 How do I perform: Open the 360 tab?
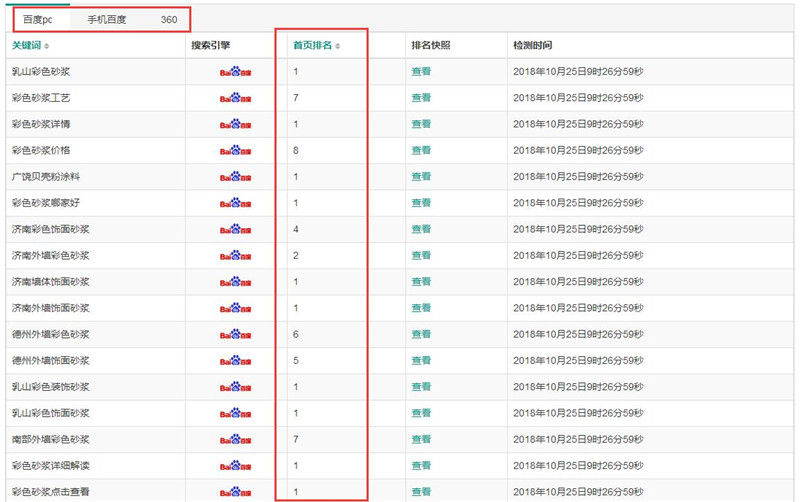click(169, 20)
